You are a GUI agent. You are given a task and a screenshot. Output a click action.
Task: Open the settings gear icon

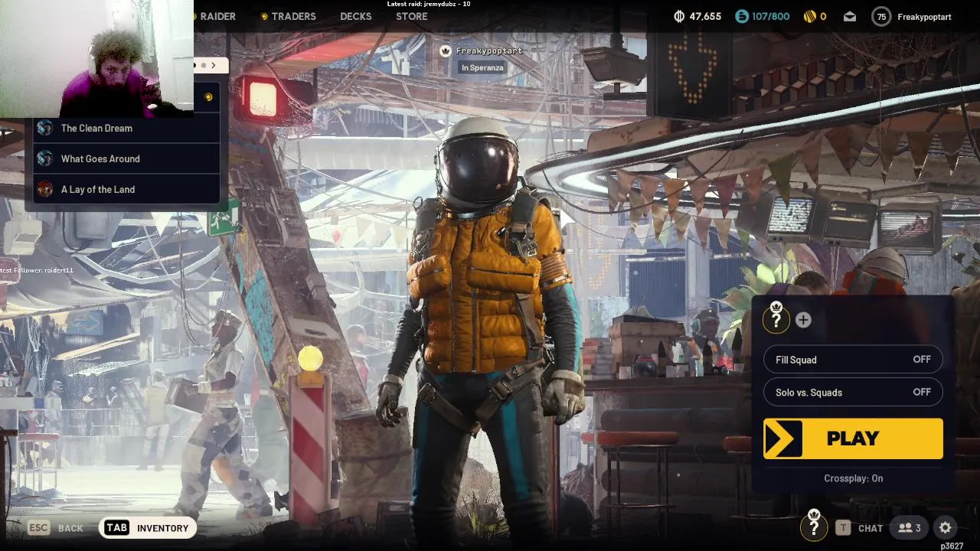click(x=946, y=528)
